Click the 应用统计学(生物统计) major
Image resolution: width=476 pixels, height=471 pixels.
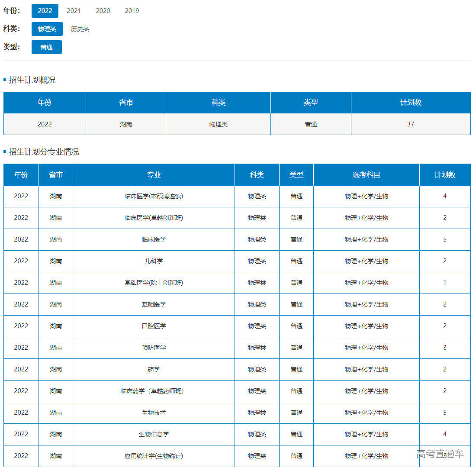click(154, 456)
